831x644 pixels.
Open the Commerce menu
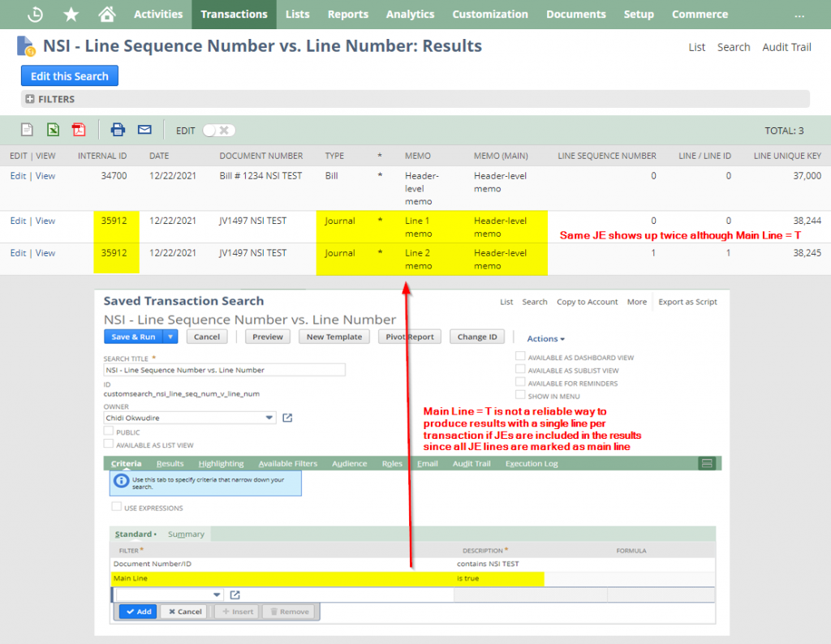[700, 15]
